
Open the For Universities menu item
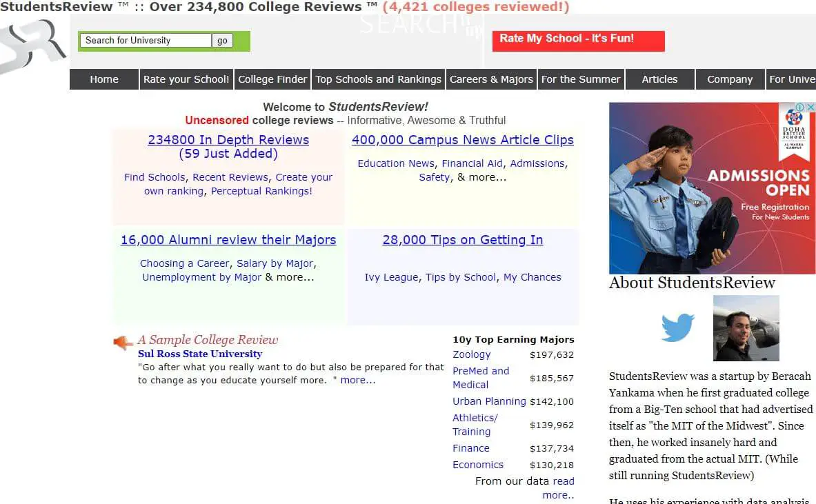[x=791, y=79]
